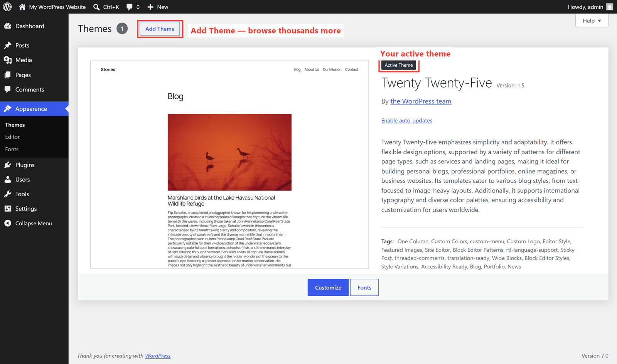Image resolution: width=617 pixels, height=364 pixels.
Task: Click the blue Customize button
Action: point(328,288)
